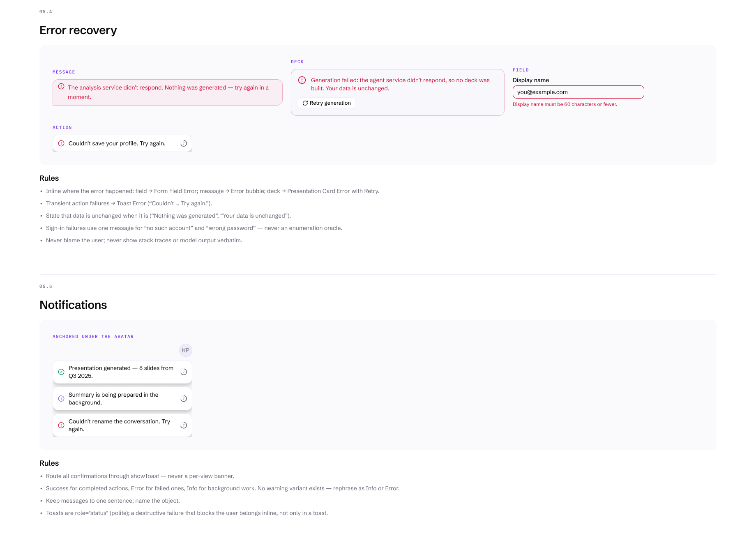Click the countdown ring on the Presentation generated toast
The image size is (756, 547).
point(184,372)
